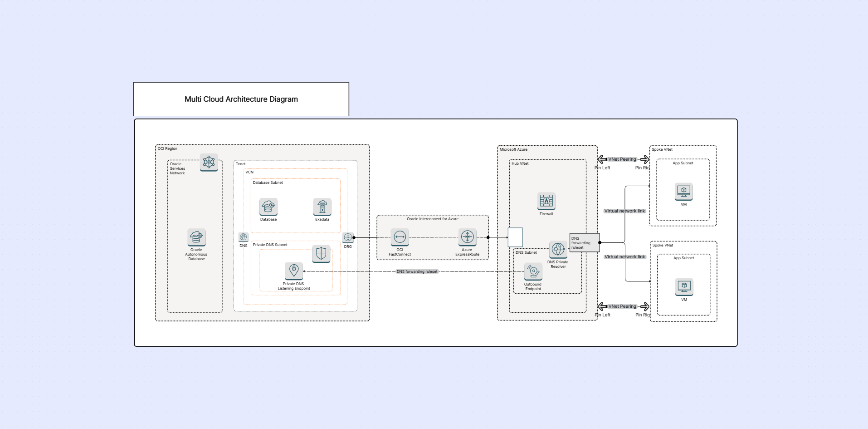Click the DNS icon beside the VCN

pos(244,237)
